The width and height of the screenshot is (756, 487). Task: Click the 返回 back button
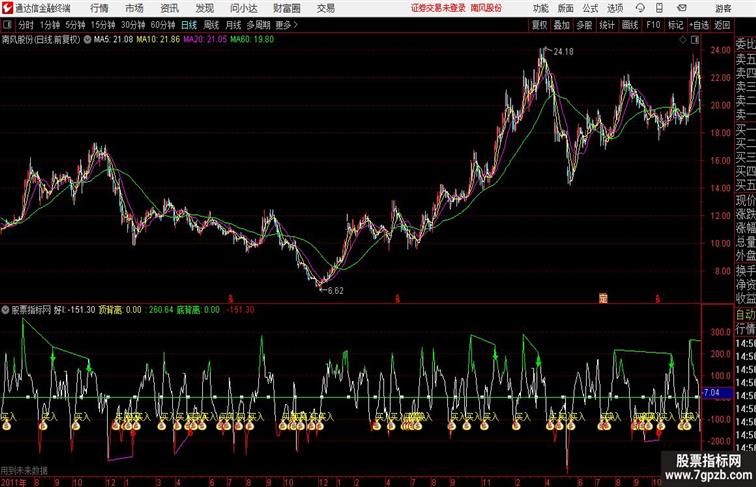pos(722,25)
